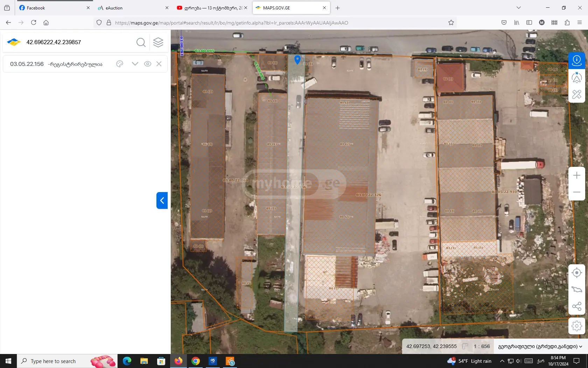
Task: Save page to Pocket
Action: click(504, 22)
